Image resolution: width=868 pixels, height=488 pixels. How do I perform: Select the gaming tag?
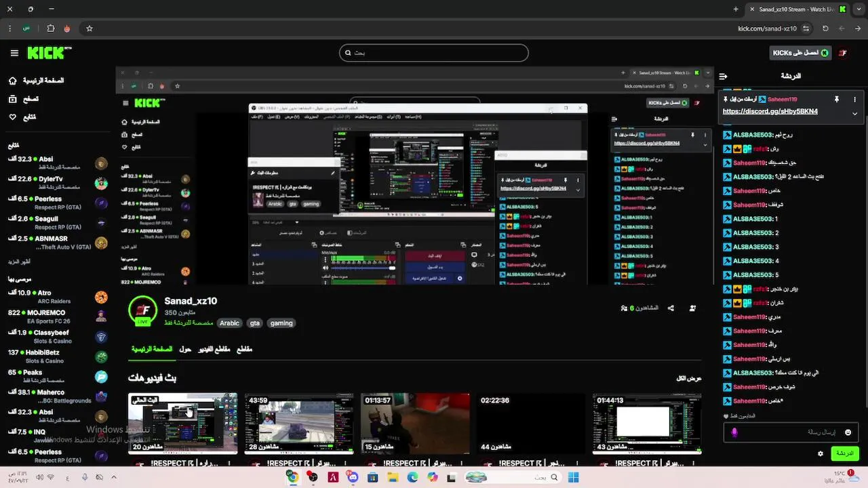(281, 323)
